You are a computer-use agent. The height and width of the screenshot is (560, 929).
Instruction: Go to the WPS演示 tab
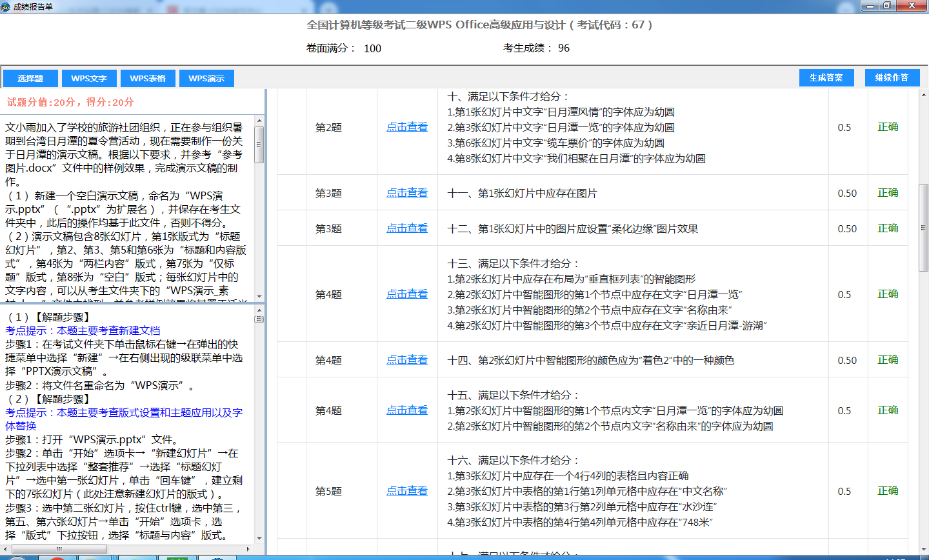pos(206,78)
